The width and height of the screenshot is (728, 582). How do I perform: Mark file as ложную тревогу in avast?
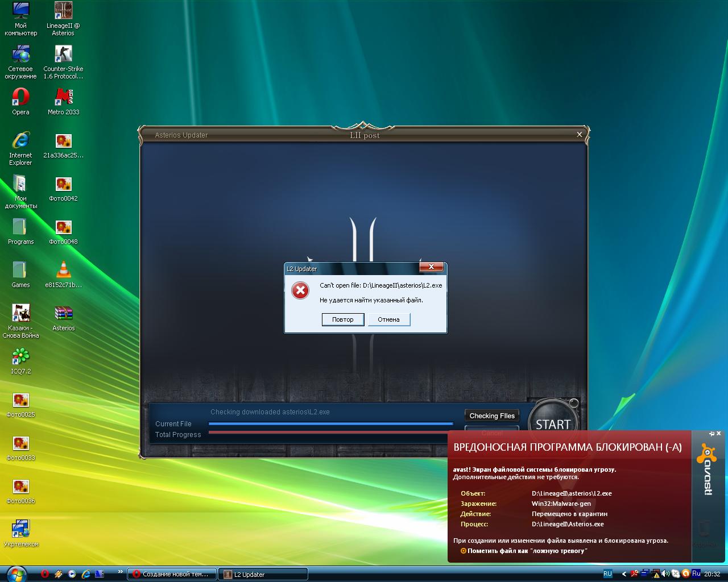pos(523,551)
